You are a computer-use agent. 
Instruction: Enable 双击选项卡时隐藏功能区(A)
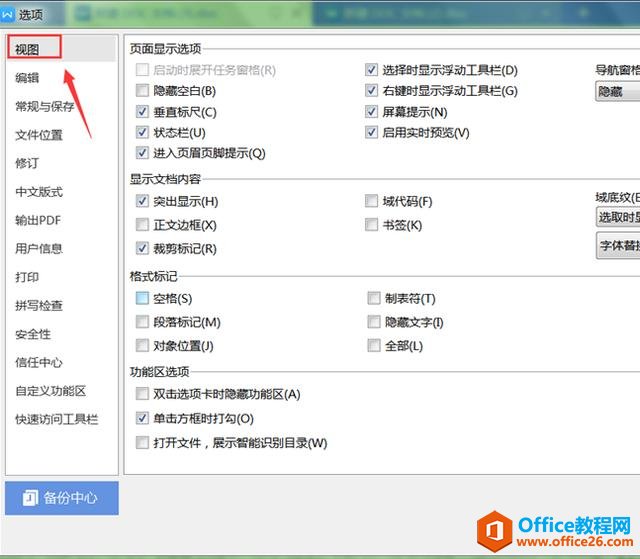[142, 394]
